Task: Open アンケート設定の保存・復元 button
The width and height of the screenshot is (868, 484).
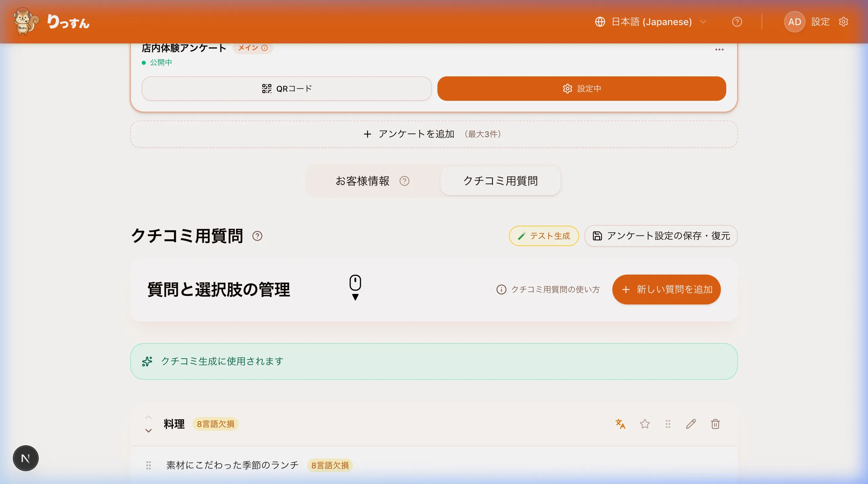Action: tap(661, 236)
